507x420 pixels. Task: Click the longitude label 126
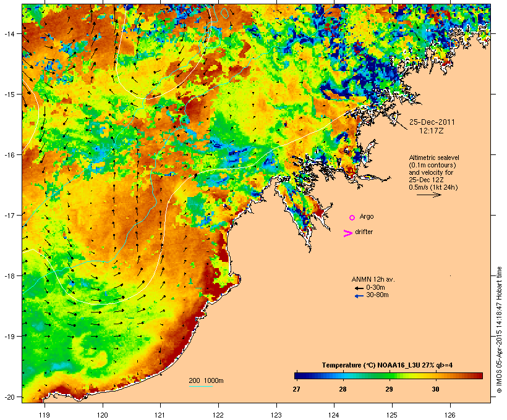tap(450, 415)
